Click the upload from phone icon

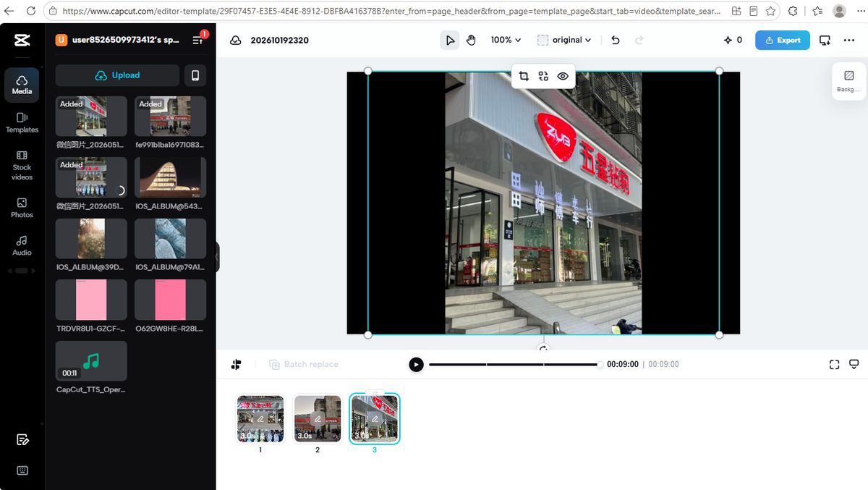(x=195, y=75)
